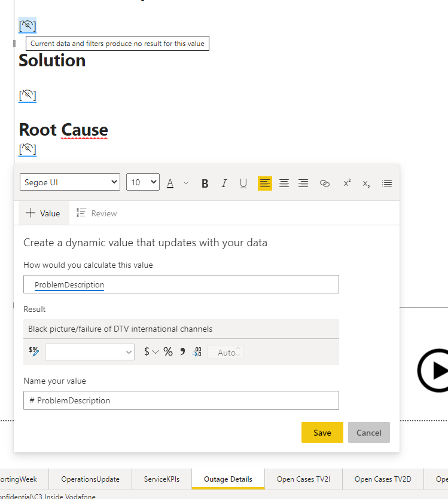Viewport: 448px width, 499px height.
Task: Open the Segoe UI font dropdown
Action: click(x=70, y=182)
